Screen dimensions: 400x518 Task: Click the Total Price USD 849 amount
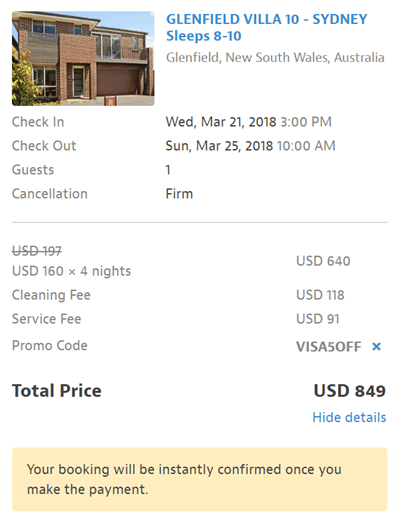pos(350,391)
